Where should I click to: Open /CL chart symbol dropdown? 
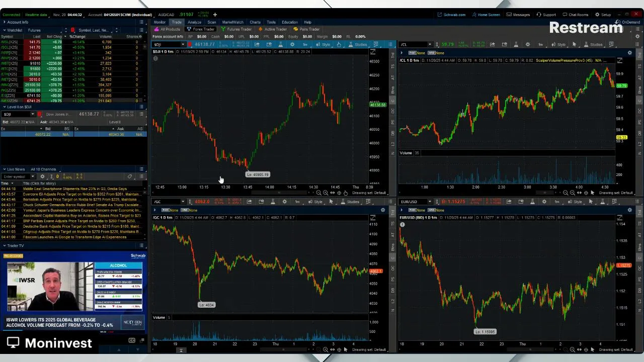click(430, 45)
